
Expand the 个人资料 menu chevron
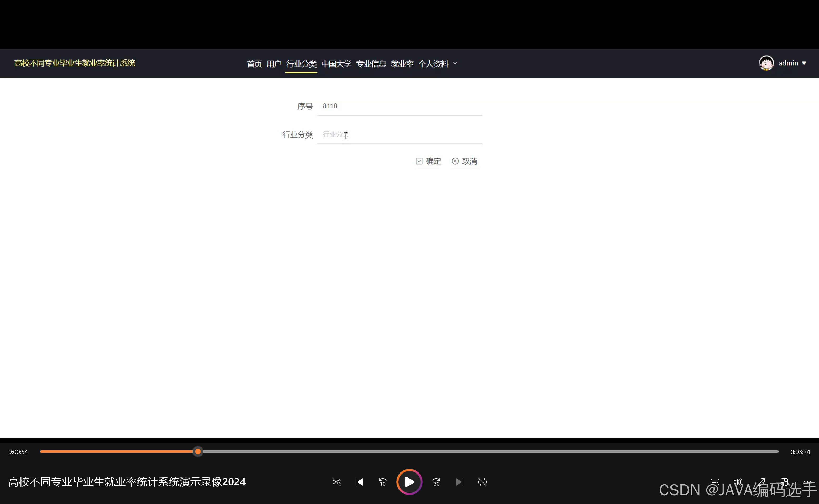[x=455, y=63]
